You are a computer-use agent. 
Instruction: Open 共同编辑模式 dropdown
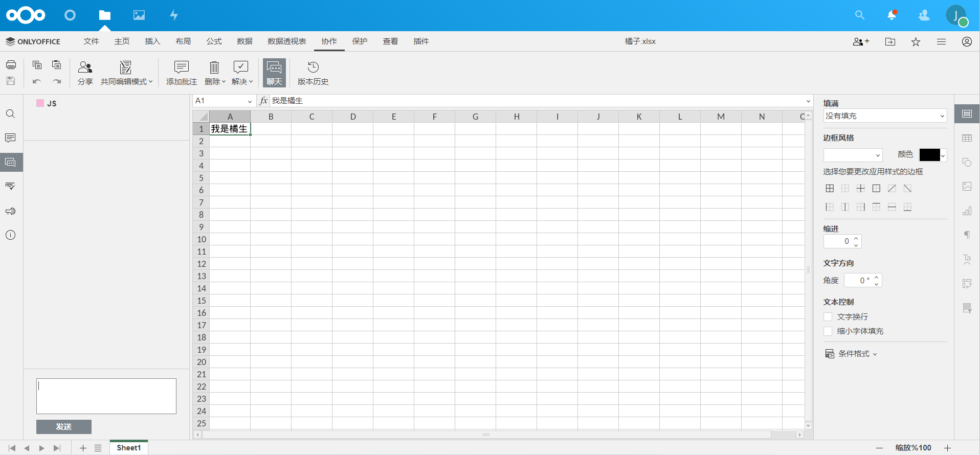tap(126, 73)
